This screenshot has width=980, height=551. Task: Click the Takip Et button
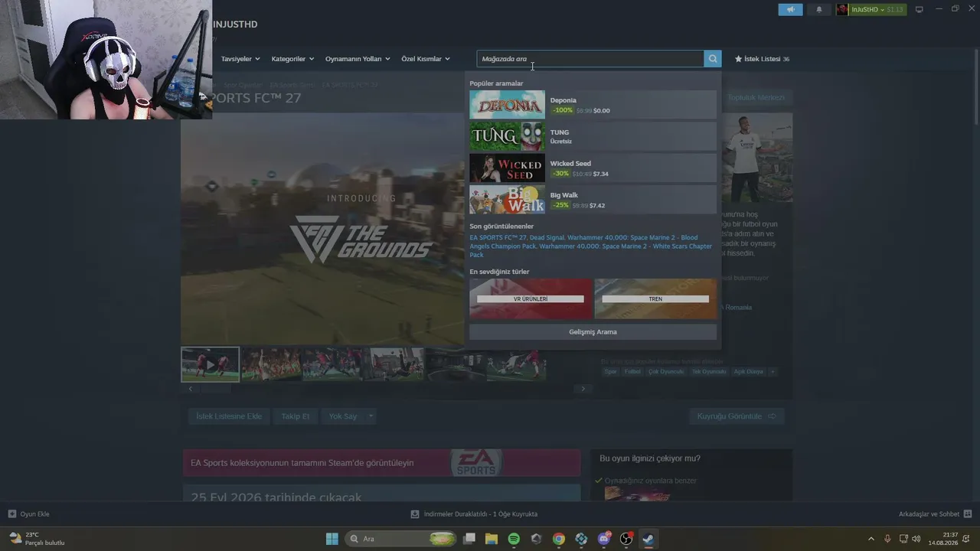pos(295,416)
